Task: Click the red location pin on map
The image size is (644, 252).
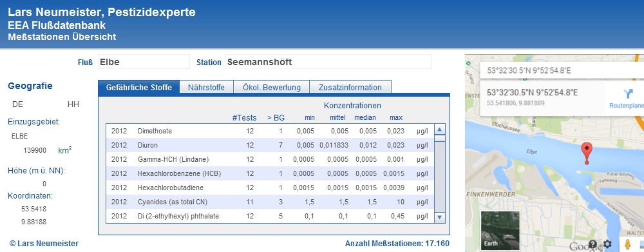Action: (587, 153)
